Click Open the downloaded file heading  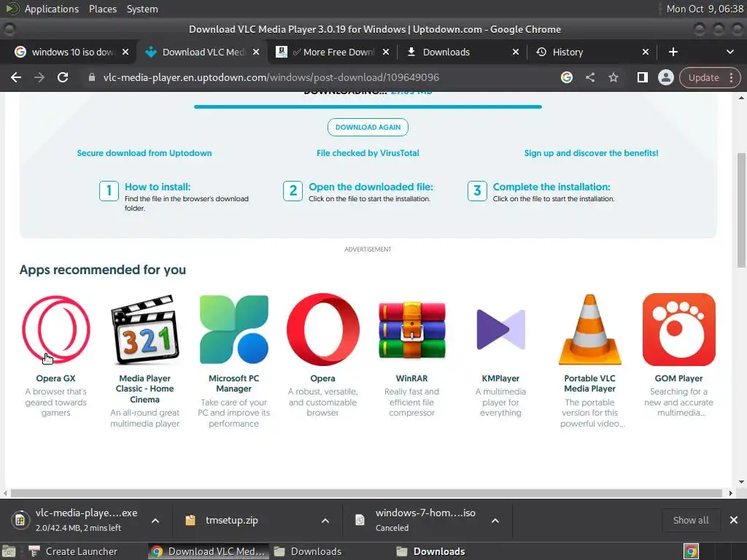[x=371, y=187]
